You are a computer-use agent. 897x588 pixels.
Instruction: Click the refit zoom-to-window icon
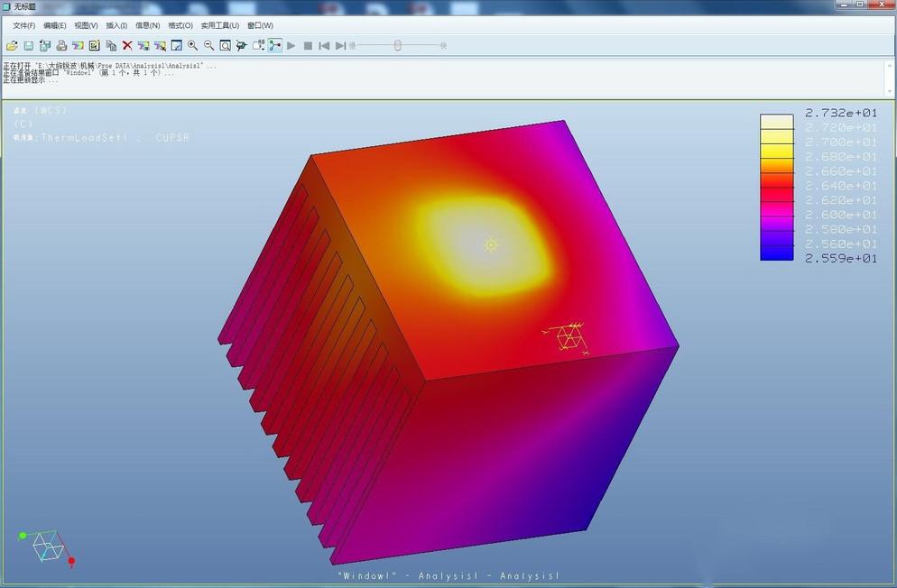coord(226,46)
